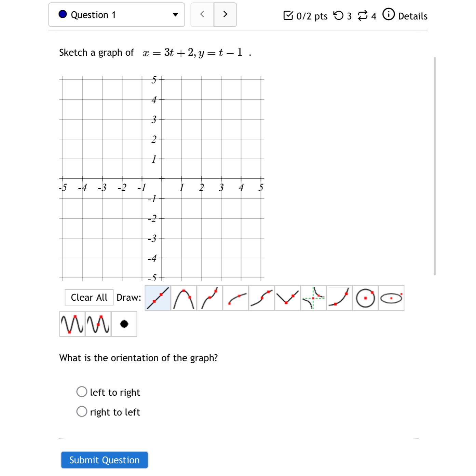The width and height of the screenshot is (476, 476).
Task: Select the circle drawing tool
Action: [x=365, y=297]
